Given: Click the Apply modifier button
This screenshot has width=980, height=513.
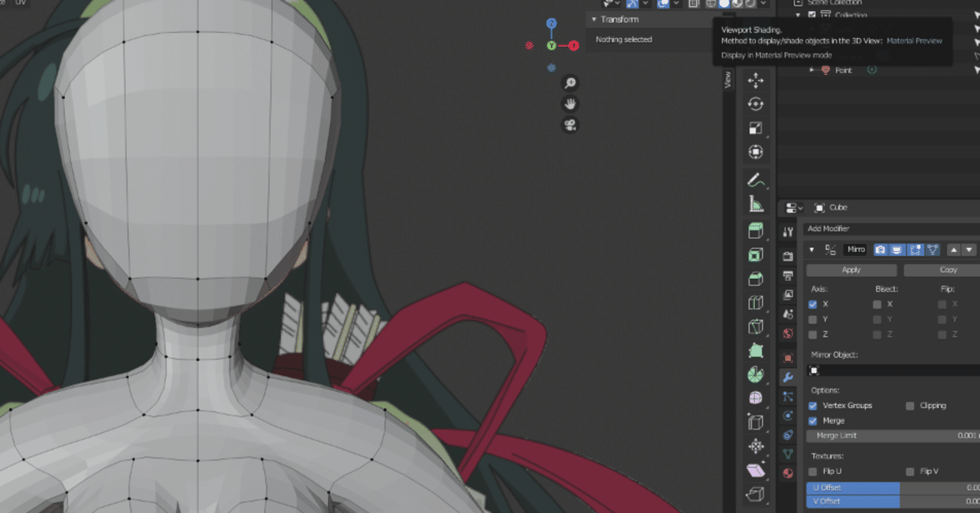Looking at the screenshot, I should pos(851,270).
